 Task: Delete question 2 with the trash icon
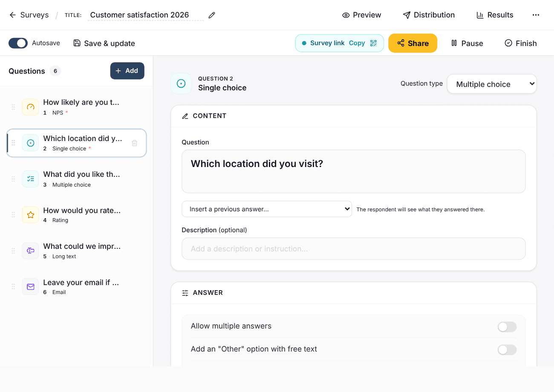tap(134, 143)
